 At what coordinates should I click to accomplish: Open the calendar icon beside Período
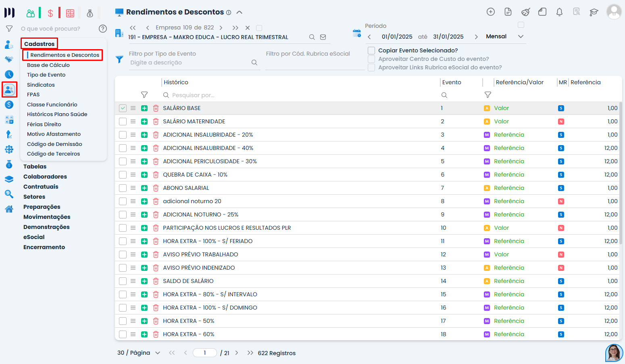(x=356, y=33)
